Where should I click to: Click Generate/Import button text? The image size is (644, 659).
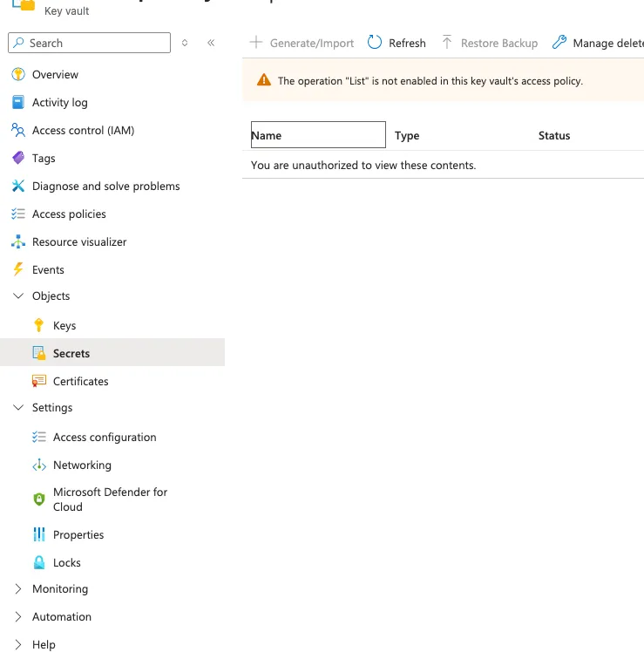click(312, 43)
